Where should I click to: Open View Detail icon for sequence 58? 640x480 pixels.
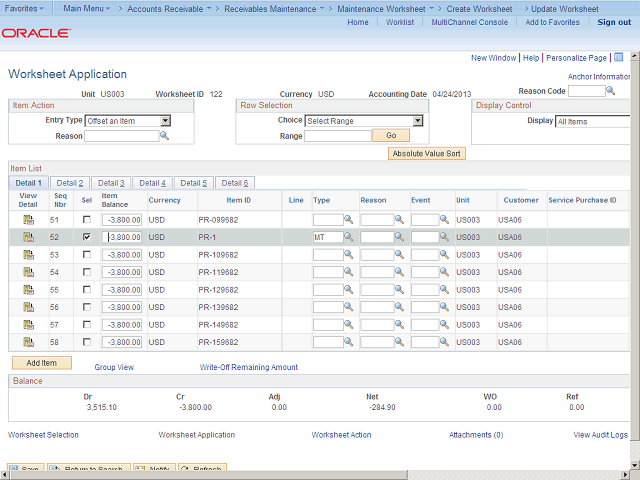tap(28, 343)
